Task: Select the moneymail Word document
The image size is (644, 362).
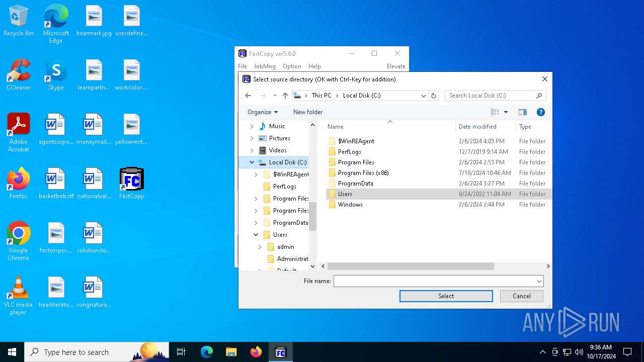Action: (94, 130)
